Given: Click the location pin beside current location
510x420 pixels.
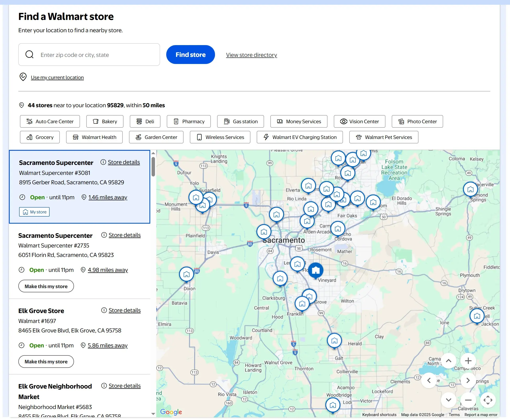Looking at the screenshot, I should coord(23,77).
